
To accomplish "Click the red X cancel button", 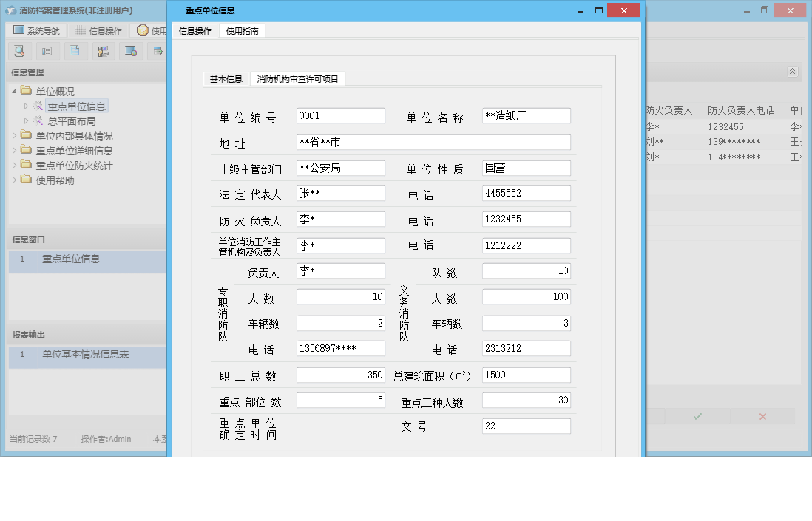I will tap(762, 416).
